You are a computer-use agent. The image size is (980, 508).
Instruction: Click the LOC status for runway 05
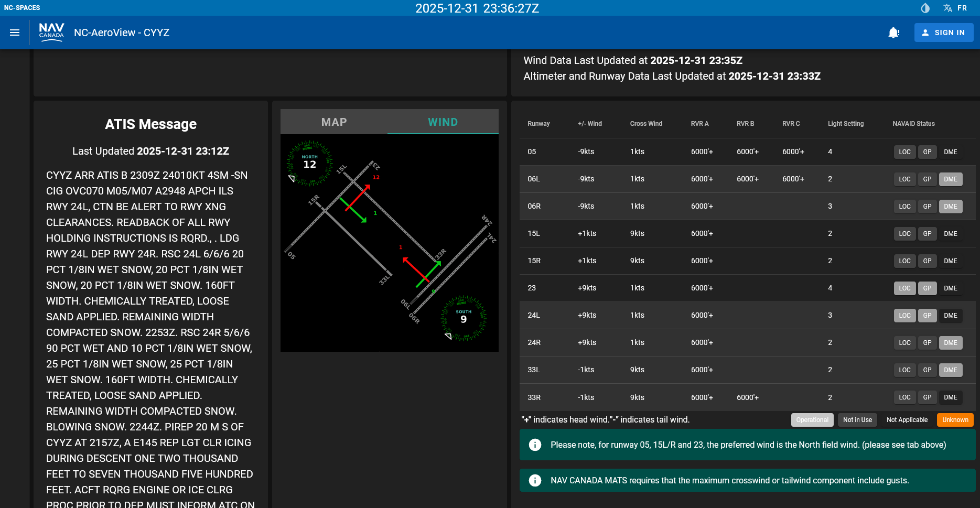click(904, 152)
